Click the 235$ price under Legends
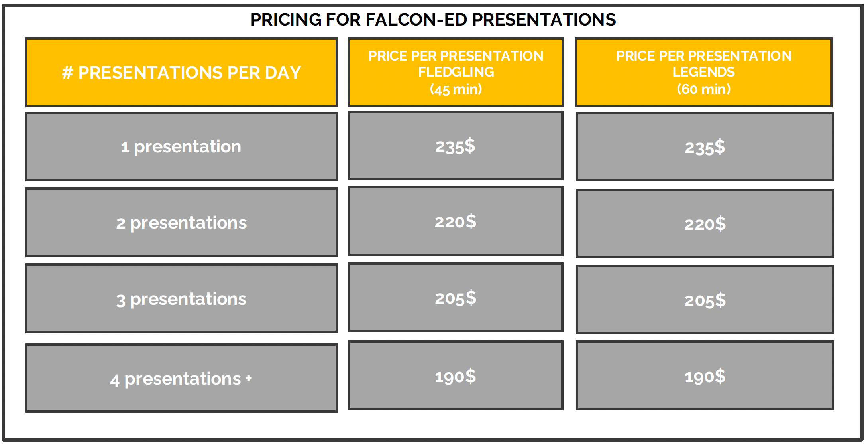The width and height of the screenshot is (868, 446). (705, 147)
